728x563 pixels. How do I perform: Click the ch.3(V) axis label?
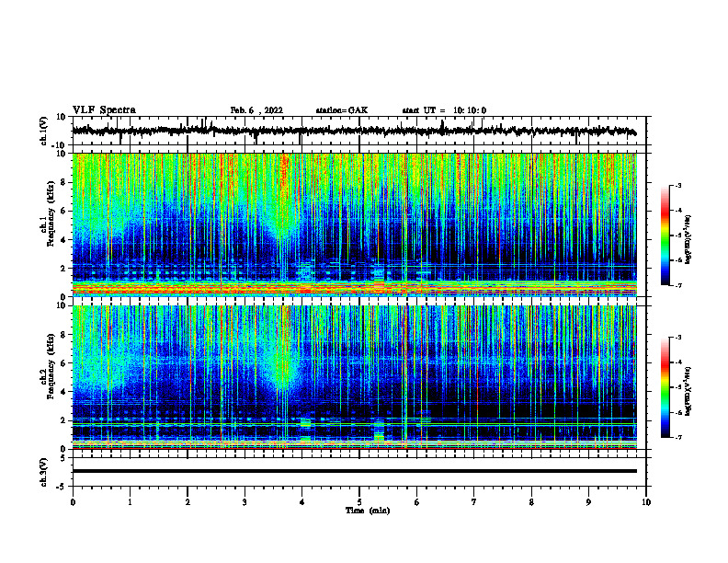44,472
